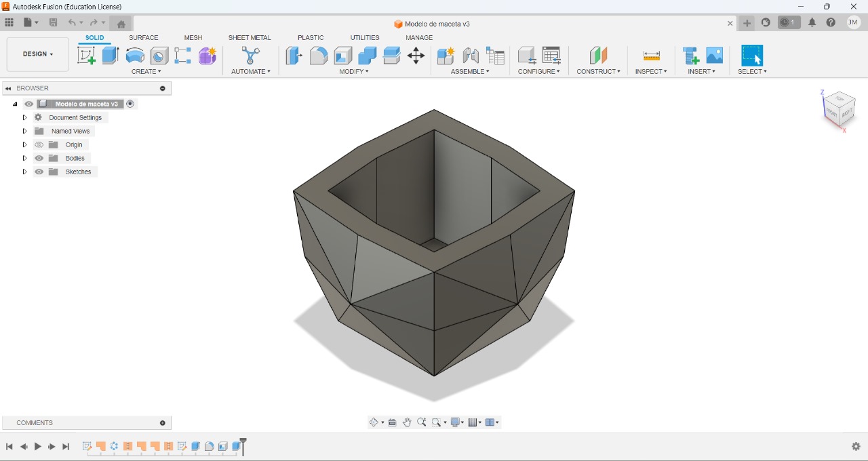Expand Document Settings in browser

click(x=24, y=118)
